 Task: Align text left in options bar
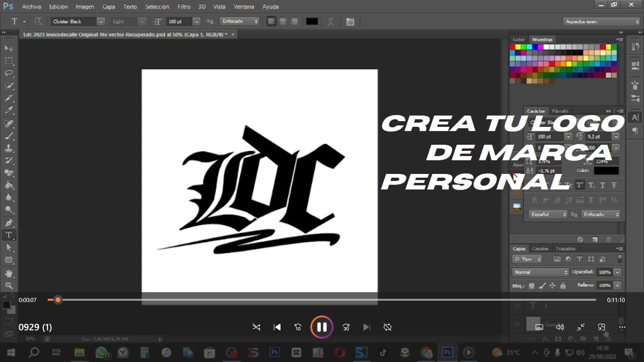pyautogui.click(x=271, y=22)
